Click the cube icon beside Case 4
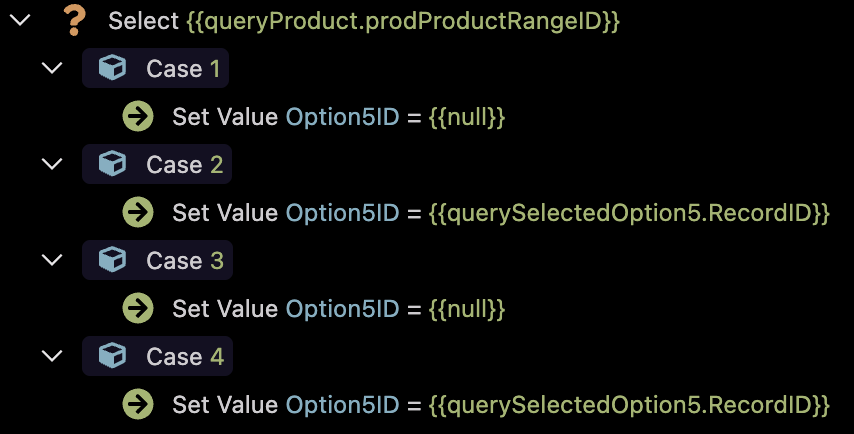Screen dimensions: 854x434 (112, 356)
